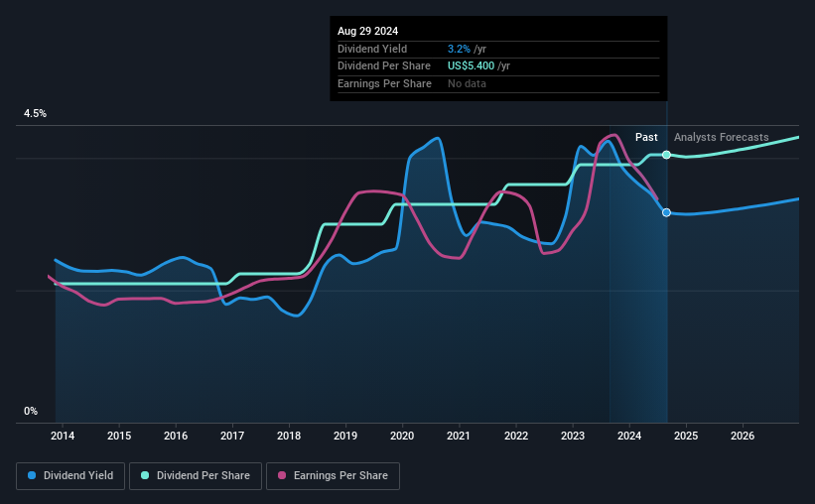
Task: Click the 2017 axis label
Action: (x=232, y=436)
